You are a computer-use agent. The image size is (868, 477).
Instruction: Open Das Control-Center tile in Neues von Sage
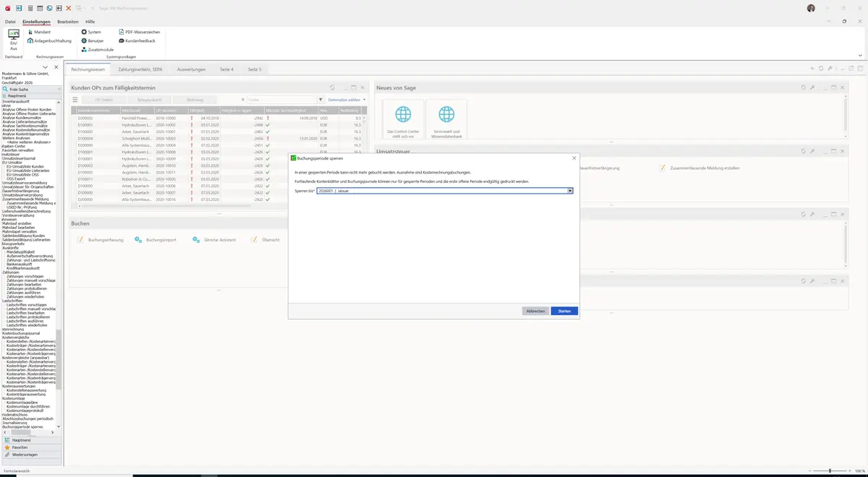click(x=403, y=120)
